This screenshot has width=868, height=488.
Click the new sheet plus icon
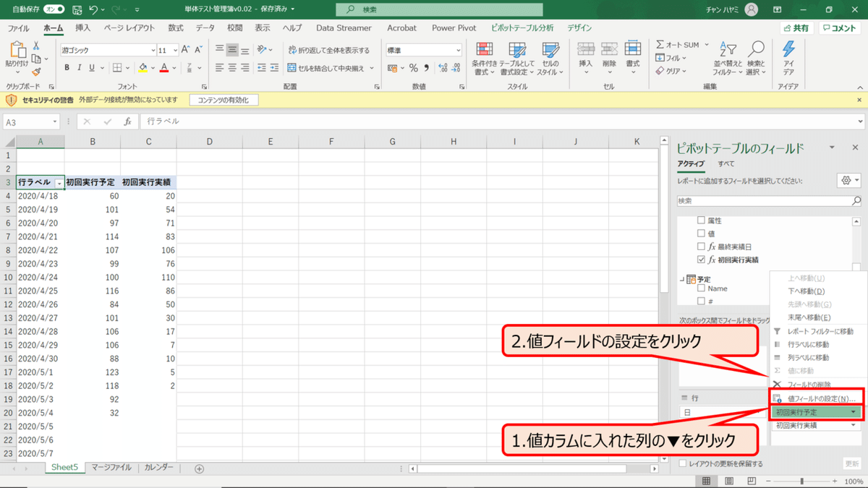(199, 468)
